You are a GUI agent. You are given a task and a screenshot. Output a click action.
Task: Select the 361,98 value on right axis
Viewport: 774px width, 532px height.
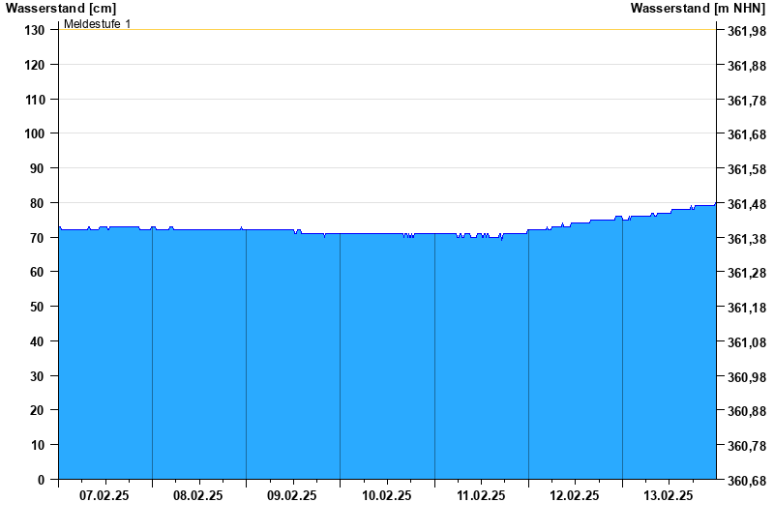[x=746, y=31]
